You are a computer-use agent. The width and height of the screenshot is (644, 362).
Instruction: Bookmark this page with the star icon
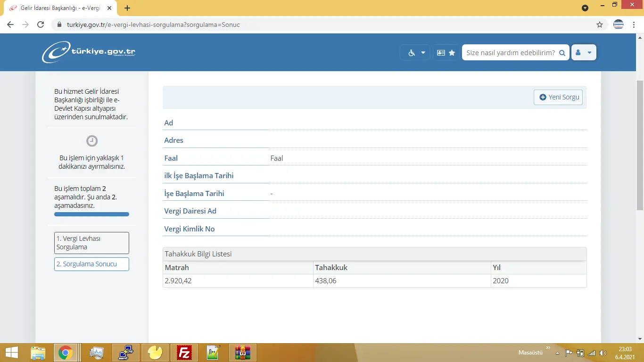[600, 25]
